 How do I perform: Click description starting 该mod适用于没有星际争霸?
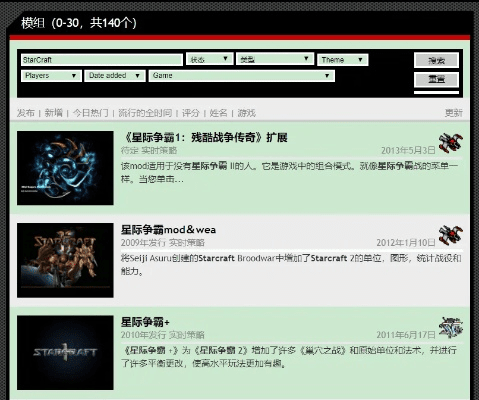pos(289,172)
